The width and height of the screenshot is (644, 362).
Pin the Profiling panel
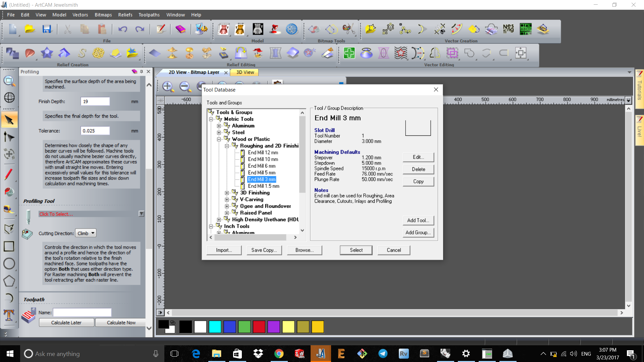click(x=142, y=71)
